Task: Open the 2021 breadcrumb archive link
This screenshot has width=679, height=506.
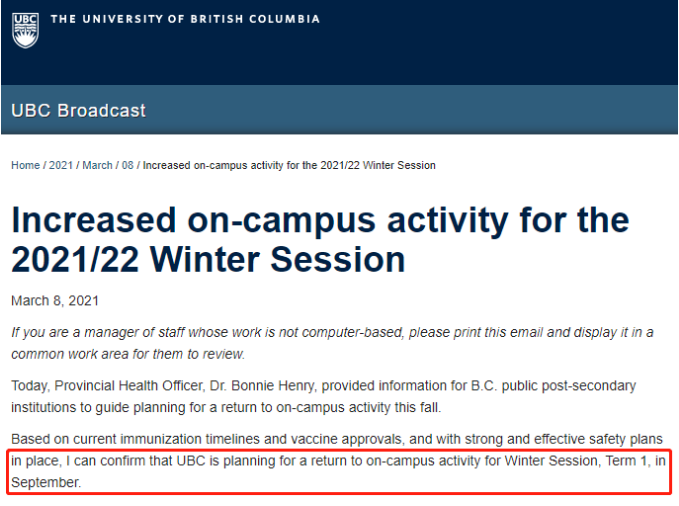Action: 61,165
